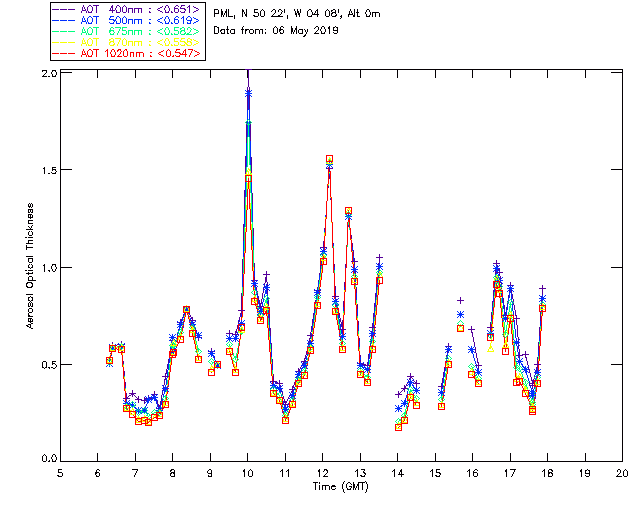Click the AOT 1020nm legend entry

(x=127, y=53)
